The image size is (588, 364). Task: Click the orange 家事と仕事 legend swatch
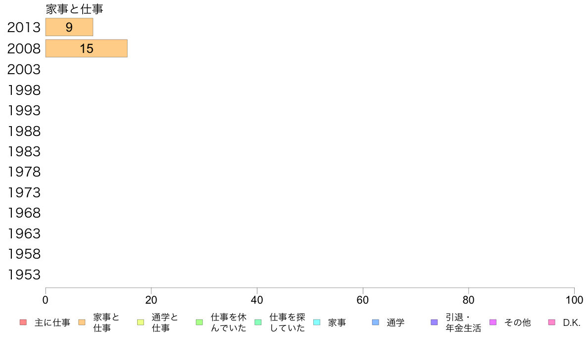coord(82,322)
